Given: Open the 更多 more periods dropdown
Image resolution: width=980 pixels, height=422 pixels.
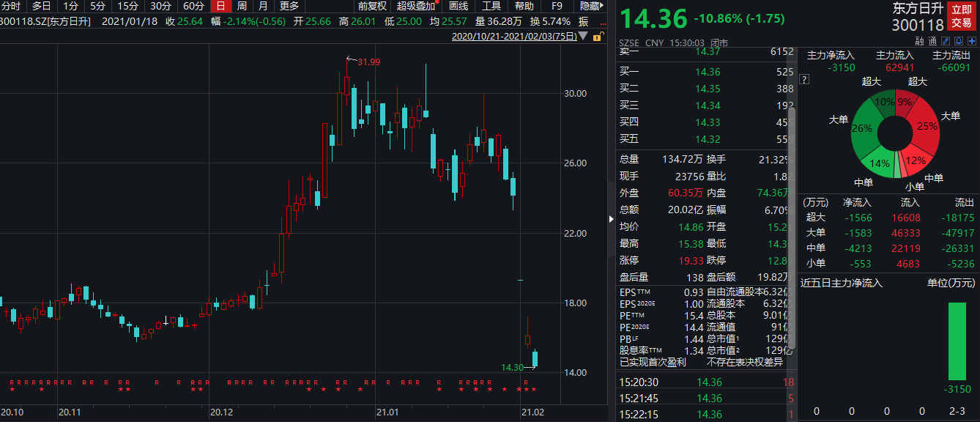Looking at the screenshot, I should click(289, 6).
